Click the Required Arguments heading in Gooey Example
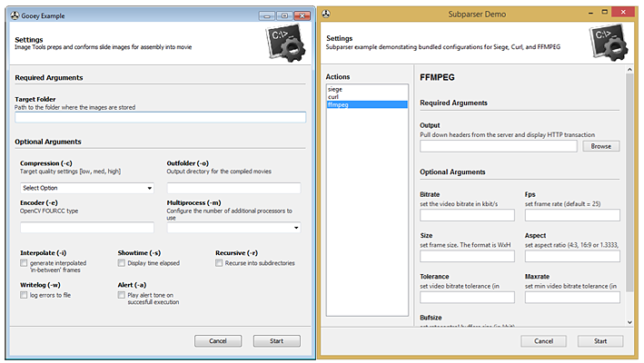644x363 pixels. tap(49, 77)
